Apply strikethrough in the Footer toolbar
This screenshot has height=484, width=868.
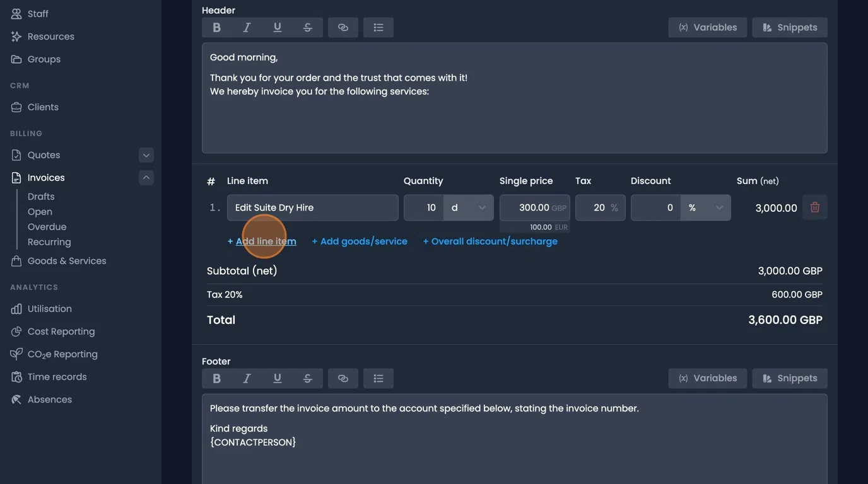307,378
